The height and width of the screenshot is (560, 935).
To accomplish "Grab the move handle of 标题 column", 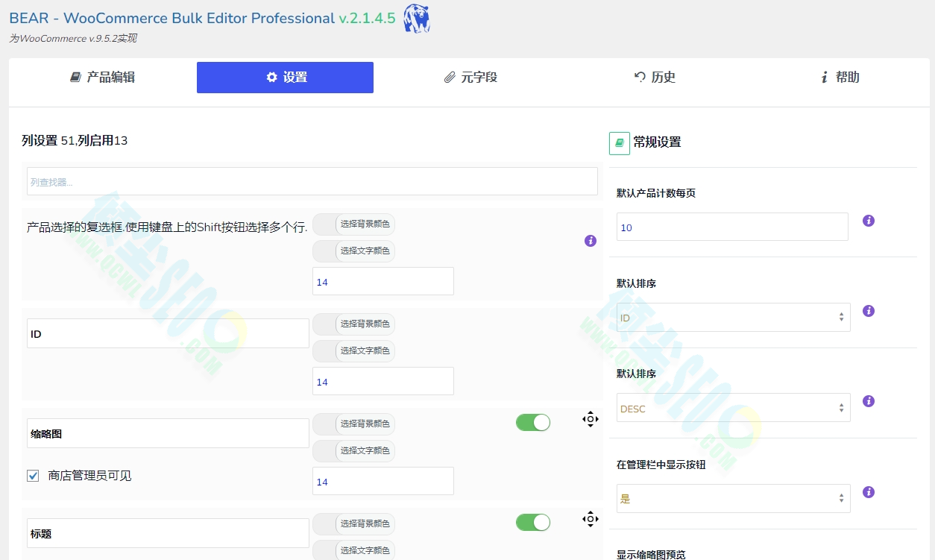I will point(591,519).
